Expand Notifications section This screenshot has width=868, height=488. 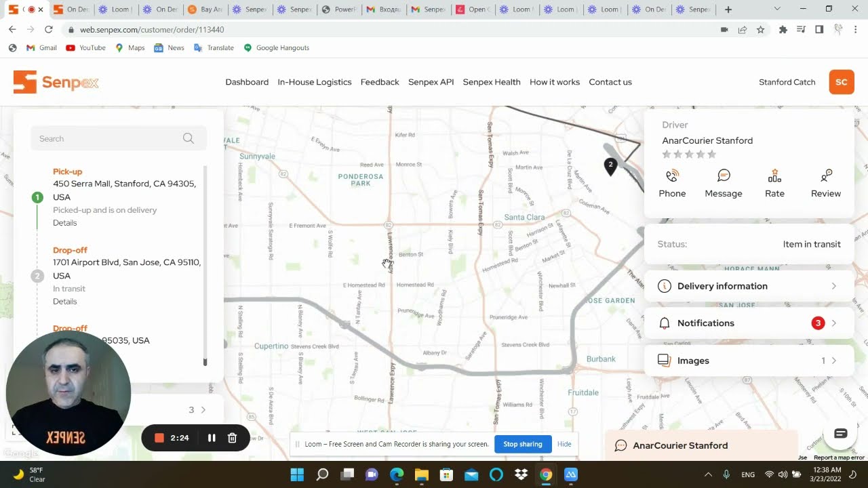click(x=749, y=323)
